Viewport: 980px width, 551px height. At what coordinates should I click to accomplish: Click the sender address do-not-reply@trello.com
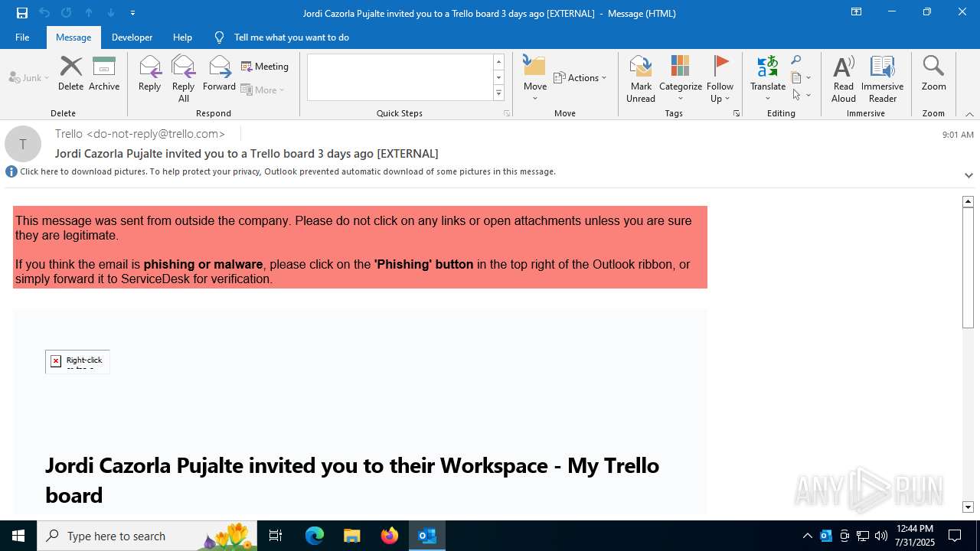coord(155,133)
